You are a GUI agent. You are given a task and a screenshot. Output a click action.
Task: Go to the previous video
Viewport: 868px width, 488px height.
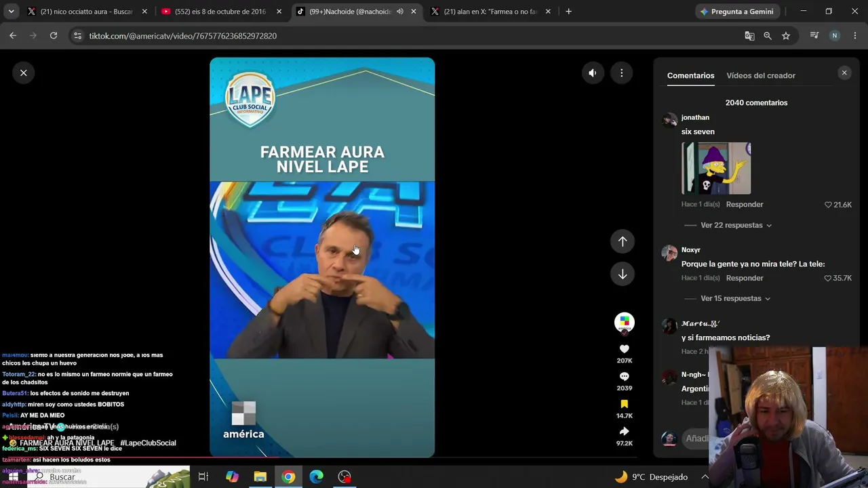click(x=623, y=241)
